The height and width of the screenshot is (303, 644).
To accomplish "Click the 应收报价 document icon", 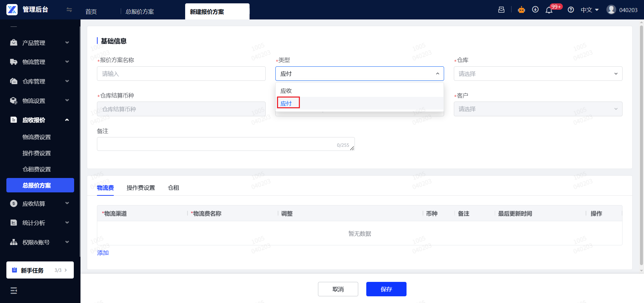I will tap(14, 120).
